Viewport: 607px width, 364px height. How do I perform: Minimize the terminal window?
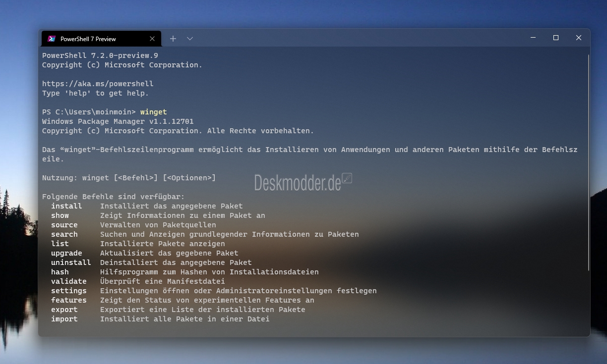point(533,38)
